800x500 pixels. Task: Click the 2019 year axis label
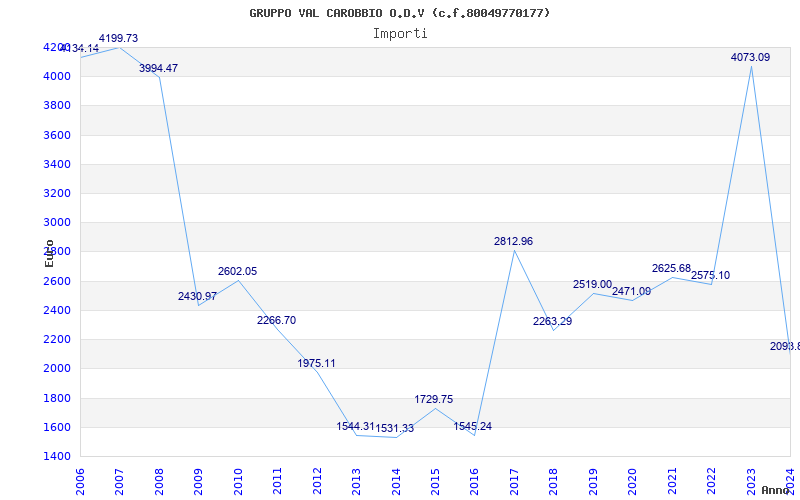click(593, 482)
